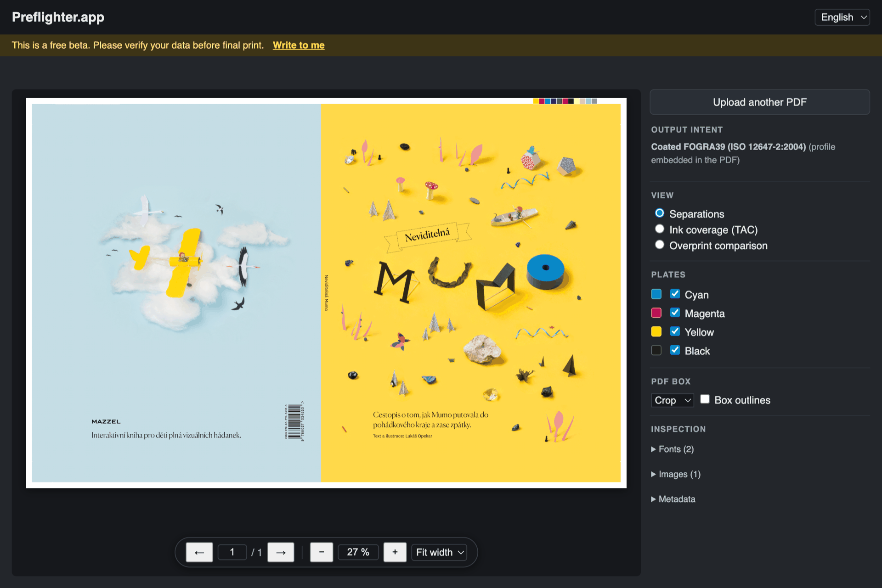882x588 pixels.
Task: Open the Write to me link
Action: (299, 45)
